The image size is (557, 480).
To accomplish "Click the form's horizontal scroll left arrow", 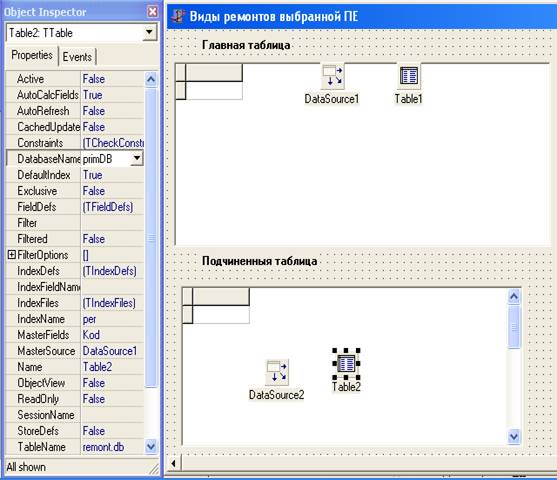I will tap(174, 463).
